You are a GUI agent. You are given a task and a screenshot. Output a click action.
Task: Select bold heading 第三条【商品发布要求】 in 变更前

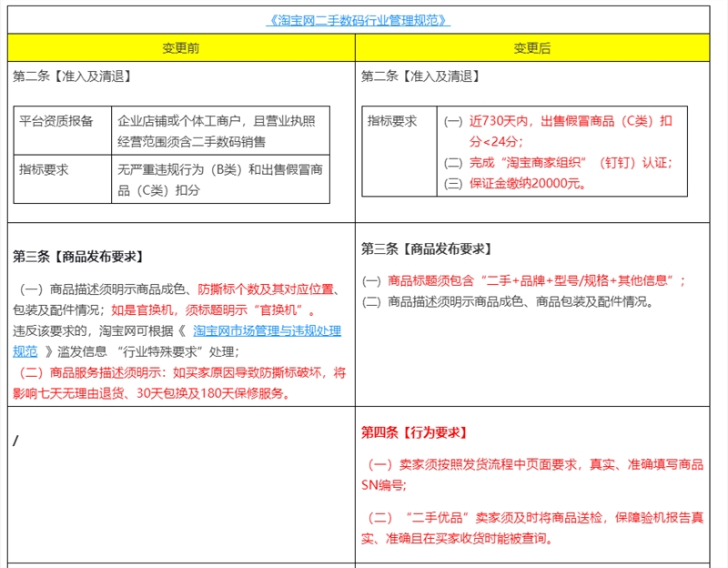tap(78, 257)
